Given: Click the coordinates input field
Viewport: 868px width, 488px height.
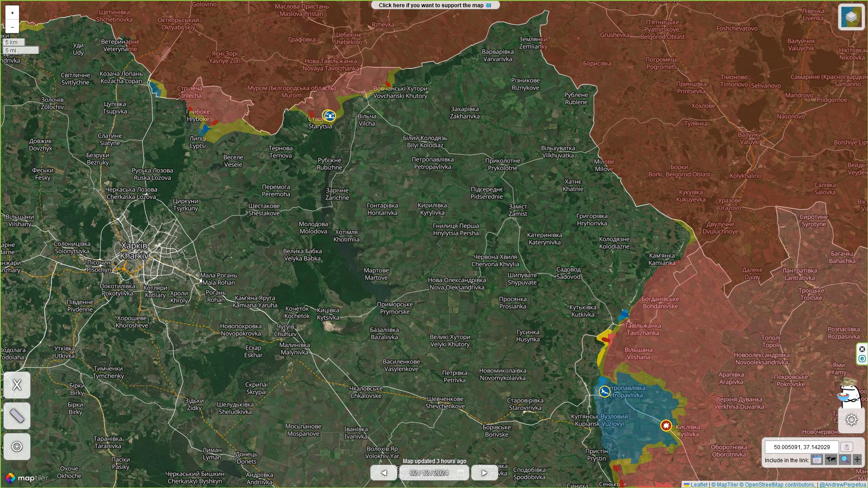Looking at the screenshot, I should (802, 447).
